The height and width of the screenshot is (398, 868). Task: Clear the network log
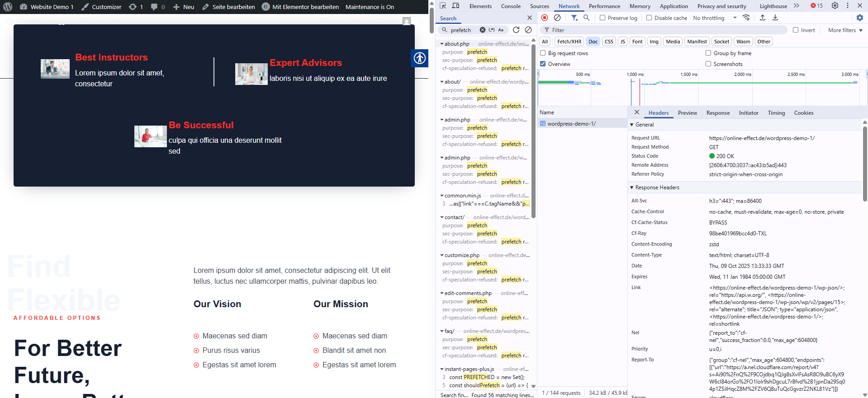[557, 18]
